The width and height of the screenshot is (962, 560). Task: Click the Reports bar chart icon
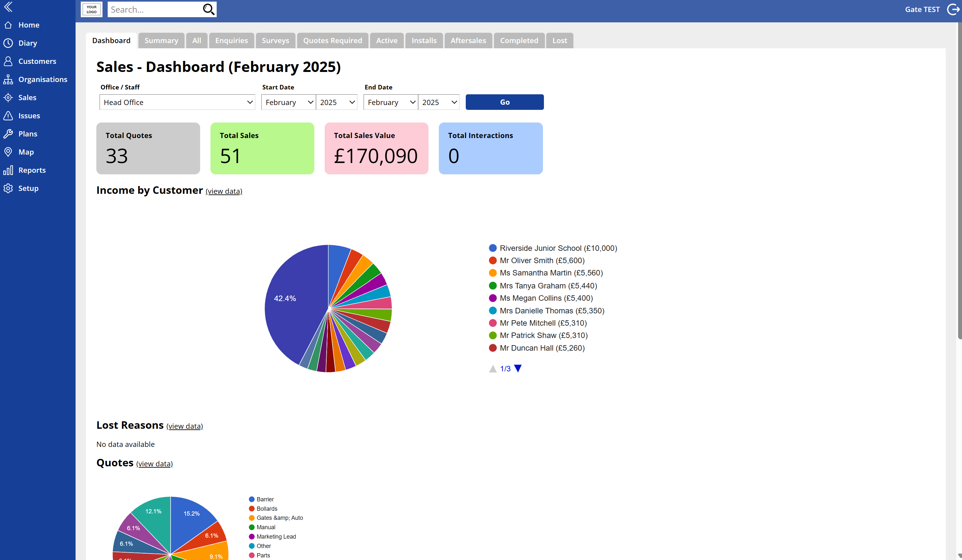pyautogui.click(x=8, y=170)
